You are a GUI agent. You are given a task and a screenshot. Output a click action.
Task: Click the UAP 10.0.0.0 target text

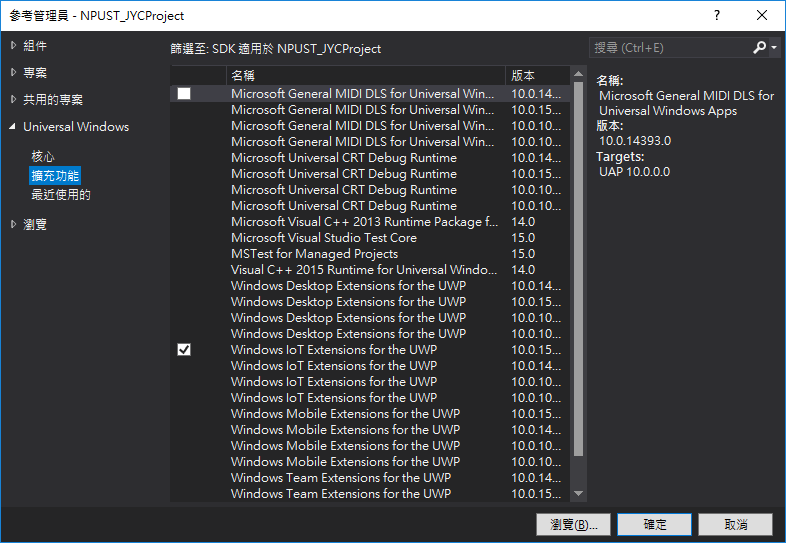[634, 172]
